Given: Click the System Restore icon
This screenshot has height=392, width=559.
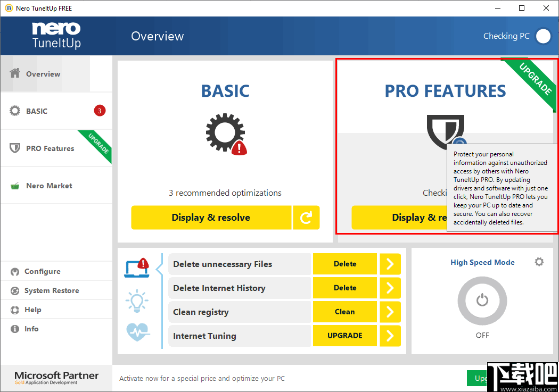Looking at the screenshot, I should (x=15, y=291).
